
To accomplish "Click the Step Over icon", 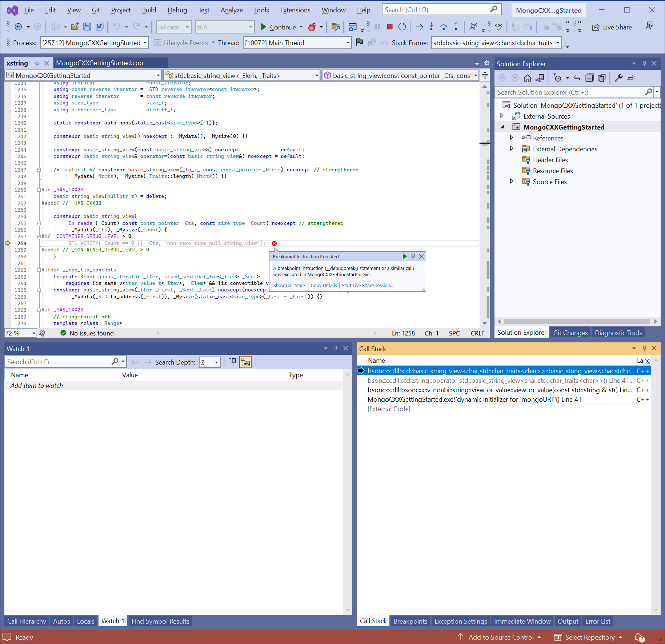I will pyautogui.click(x=444, y=27).
